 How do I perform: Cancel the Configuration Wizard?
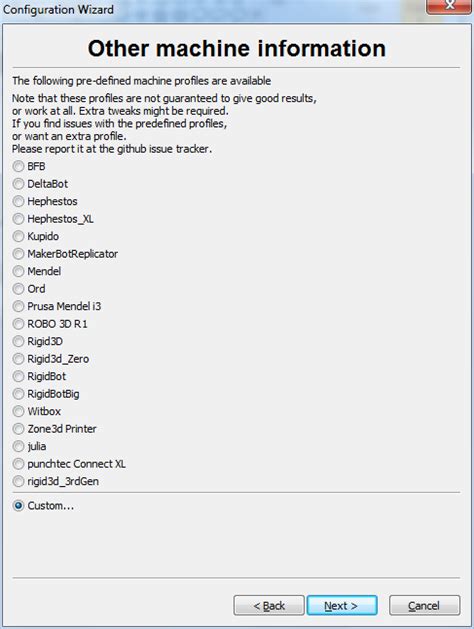coord(424,605)
